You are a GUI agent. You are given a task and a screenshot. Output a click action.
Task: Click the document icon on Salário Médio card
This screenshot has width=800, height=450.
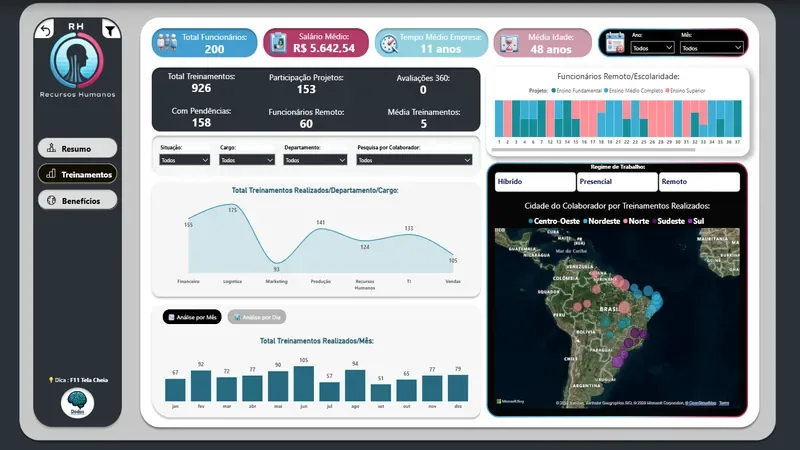pyautogui.click(x=279, y=42)
